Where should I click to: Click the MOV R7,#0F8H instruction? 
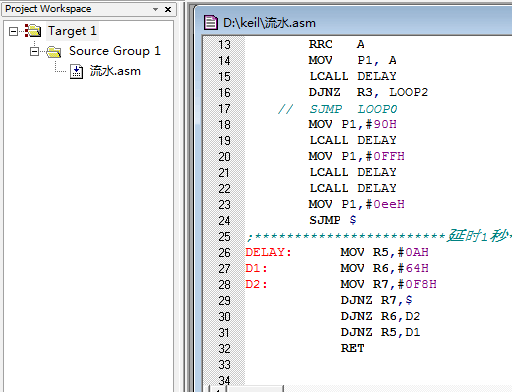389,284
